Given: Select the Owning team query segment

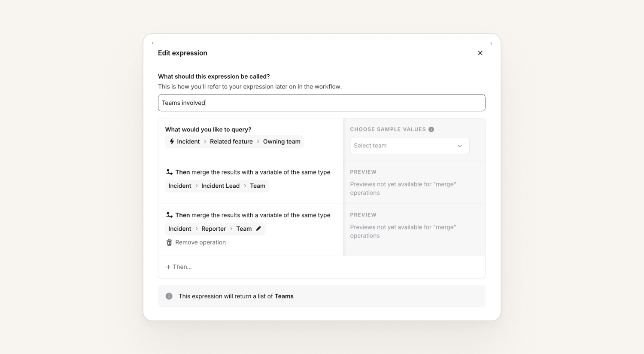Looking at the screenshot, I should pyautogui.click(x=282, y=141).
